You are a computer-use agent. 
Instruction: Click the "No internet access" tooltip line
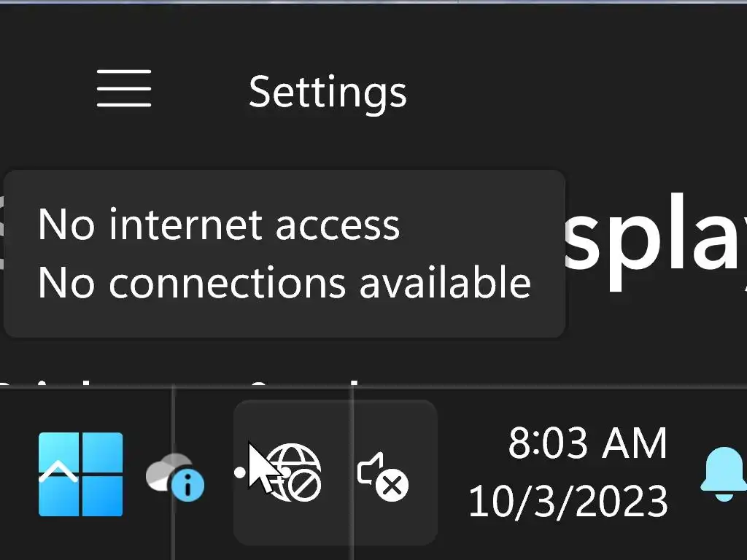219,225
